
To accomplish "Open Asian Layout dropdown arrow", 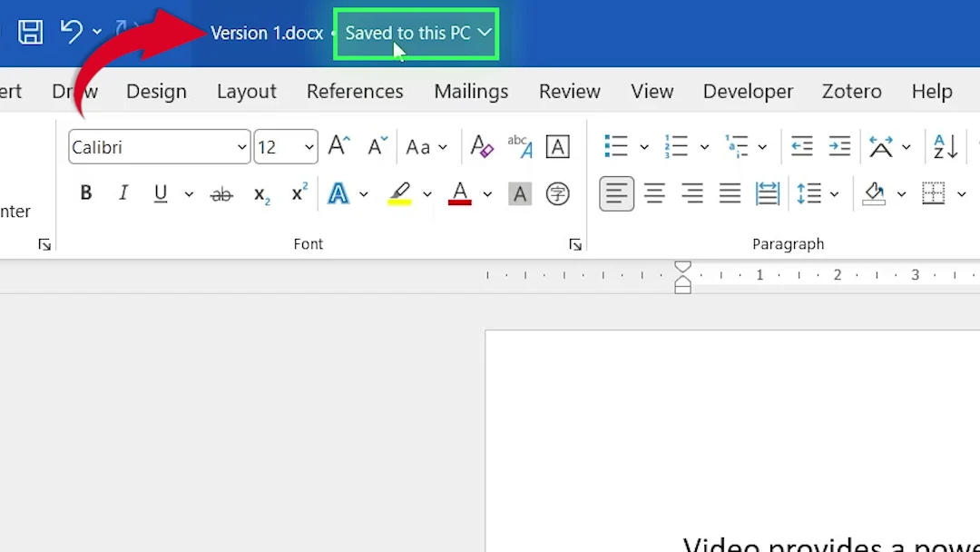I will click(906, 148).
